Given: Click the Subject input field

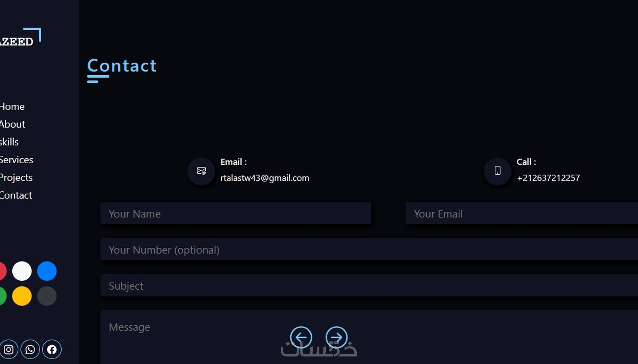Looking at the screenshot, I should [x=369, y=286].
